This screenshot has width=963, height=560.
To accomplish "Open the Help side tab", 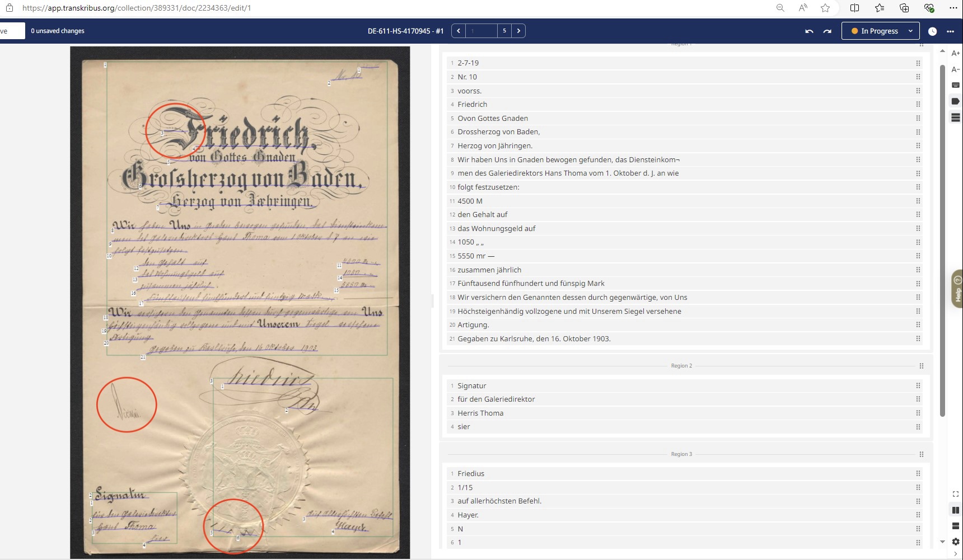I will coord(957,289).
